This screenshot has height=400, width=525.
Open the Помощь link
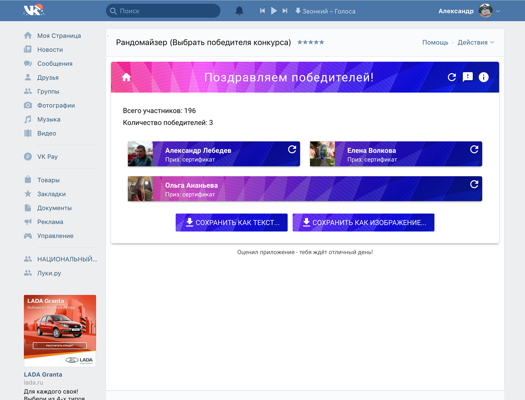click(x=435, y=42)
